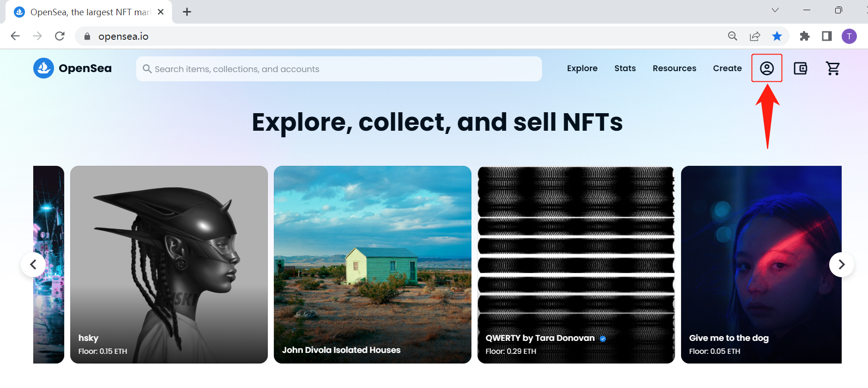The width and height of the screenshot is (868, 388).
Task: Click 'Floor: 0.05 ETH' text
Action: 714,352
